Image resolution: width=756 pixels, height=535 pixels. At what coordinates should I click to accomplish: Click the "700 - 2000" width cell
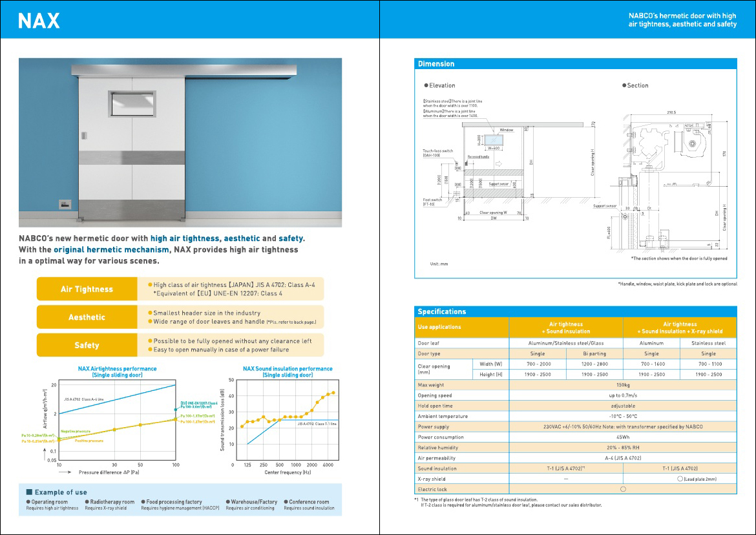(538, 364)
